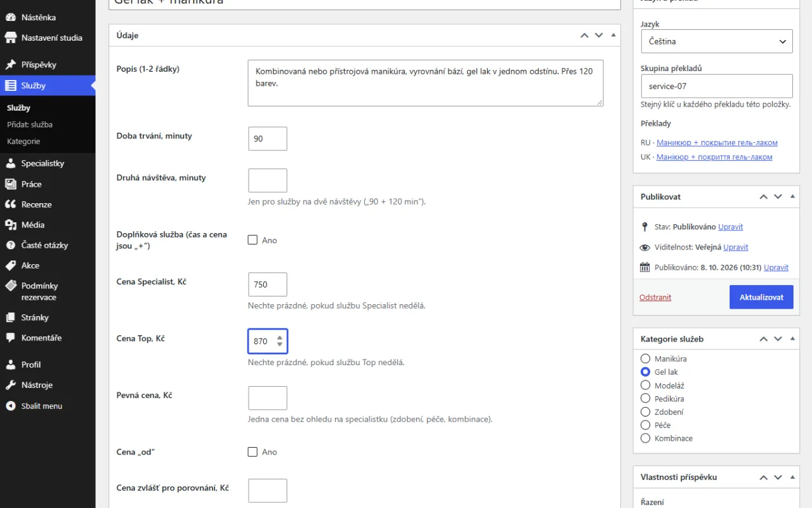This screenshot has height=508, width=812.
Task: Click the Nástěnka dashboard icon
Action: tap(10, 17)
